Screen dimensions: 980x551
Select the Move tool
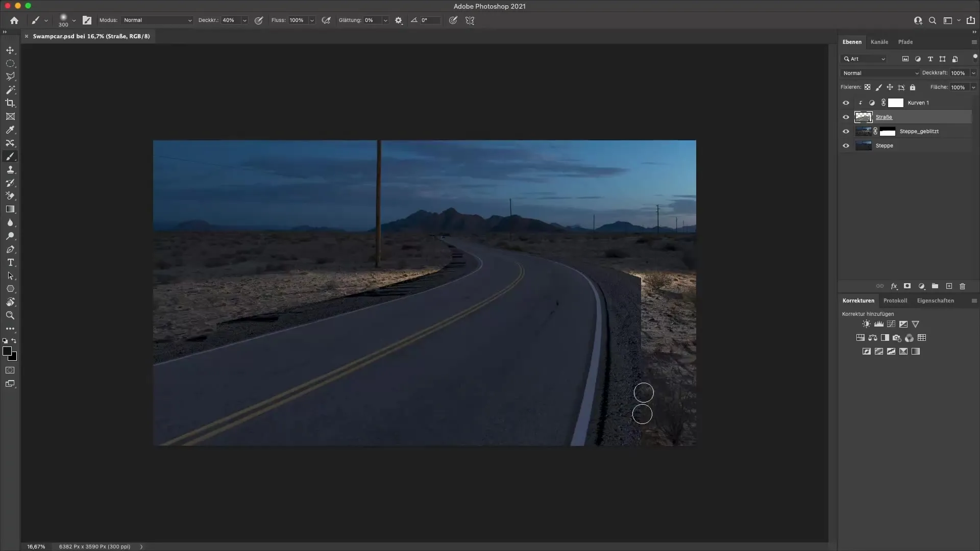click(10, 50)
